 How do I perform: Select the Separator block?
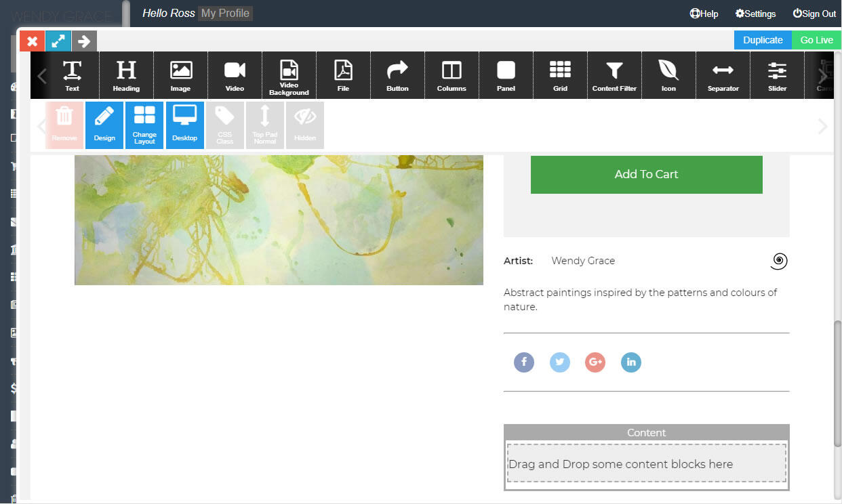pos(723,75)
